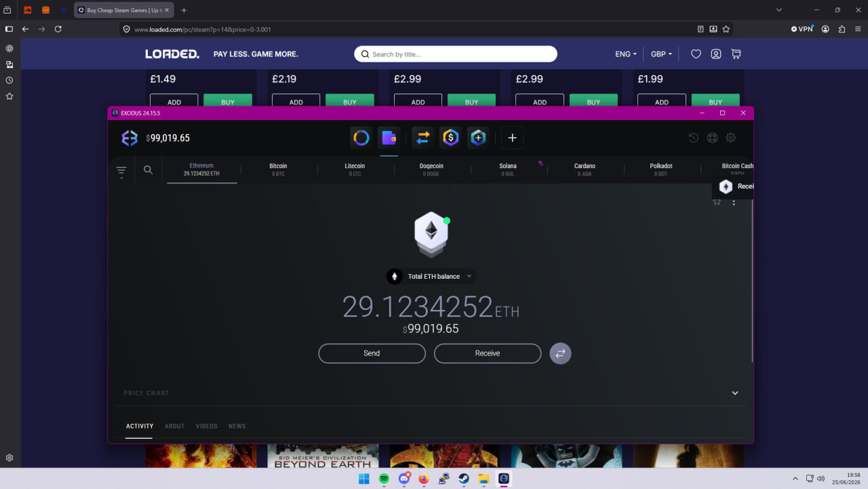Click the round swap button beside Receive
The width and height of the screenshot is (868, 489).
(x=560, y=353)
